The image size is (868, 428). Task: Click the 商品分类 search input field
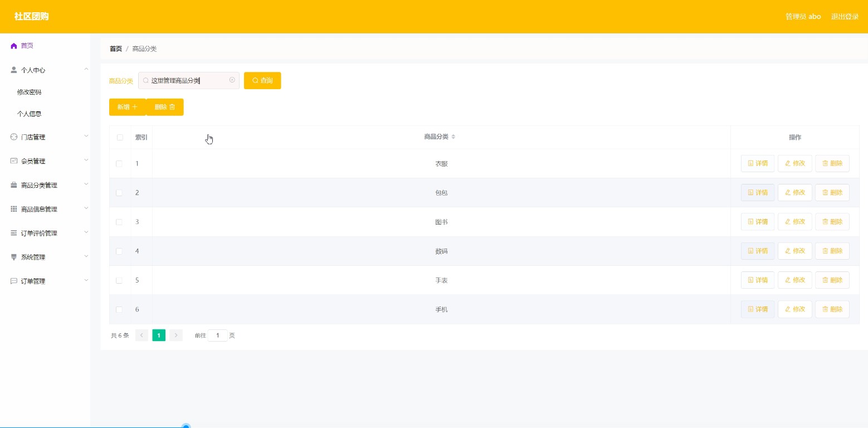[189, 80]
